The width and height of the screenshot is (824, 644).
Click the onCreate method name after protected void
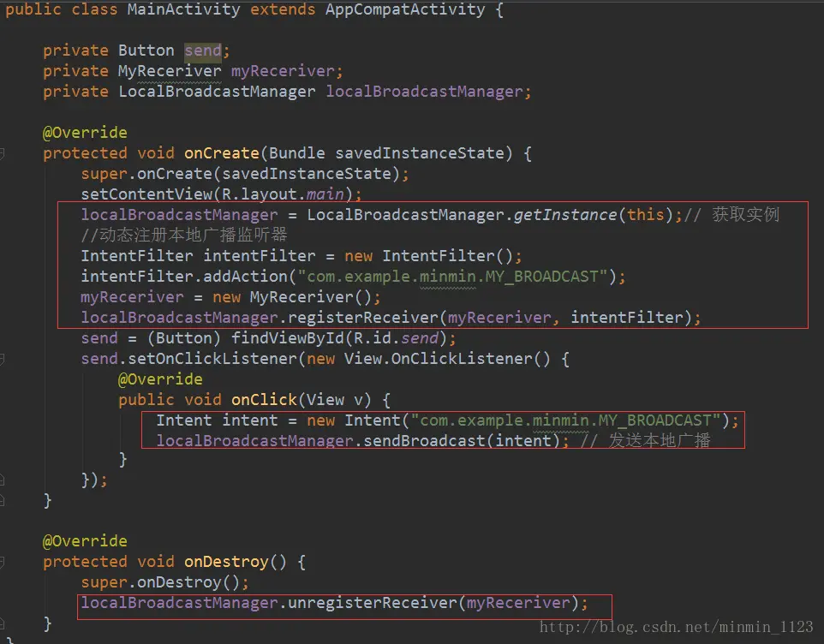[x=221, y=153]
